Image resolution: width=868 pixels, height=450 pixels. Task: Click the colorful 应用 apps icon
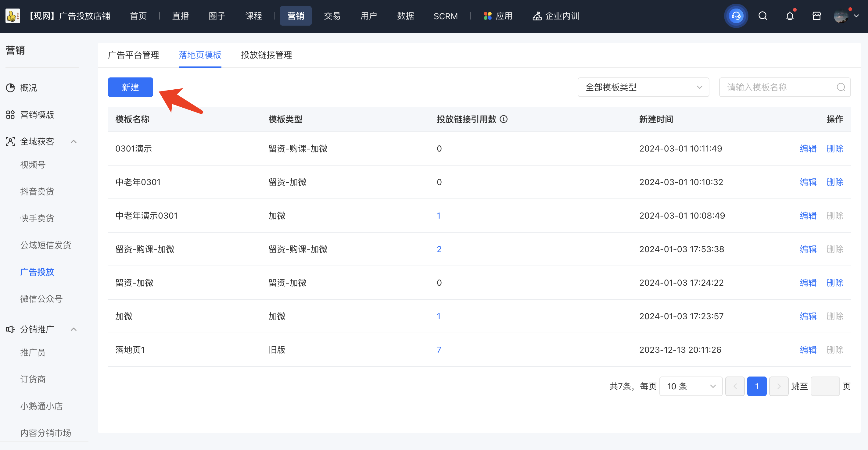pos(488,16)
